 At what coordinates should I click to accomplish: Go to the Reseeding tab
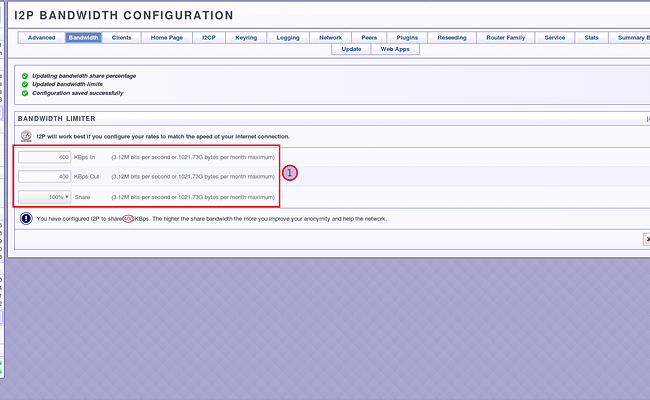click(x=452, y=37)
